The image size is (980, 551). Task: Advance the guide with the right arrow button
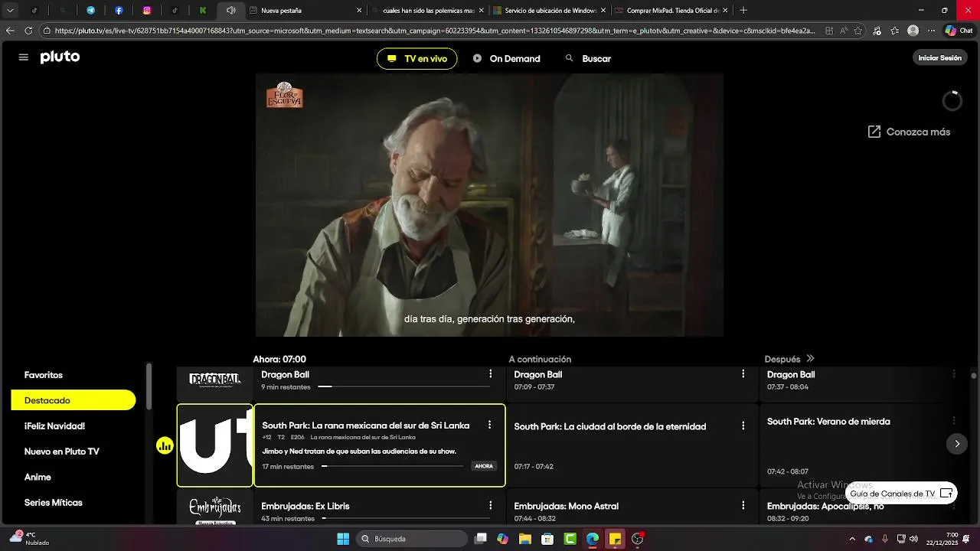tap(957, 444)
